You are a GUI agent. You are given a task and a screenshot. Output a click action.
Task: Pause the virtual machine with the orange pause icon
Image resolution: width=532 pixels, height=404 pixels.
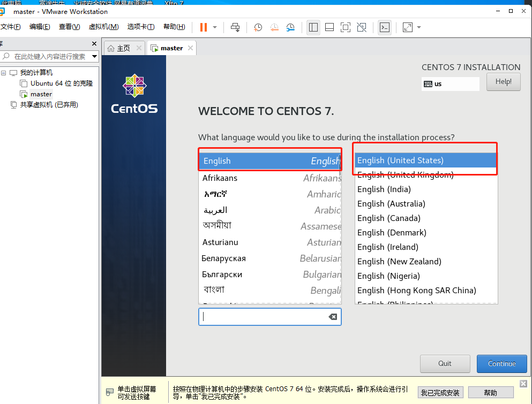click(203, 27)
